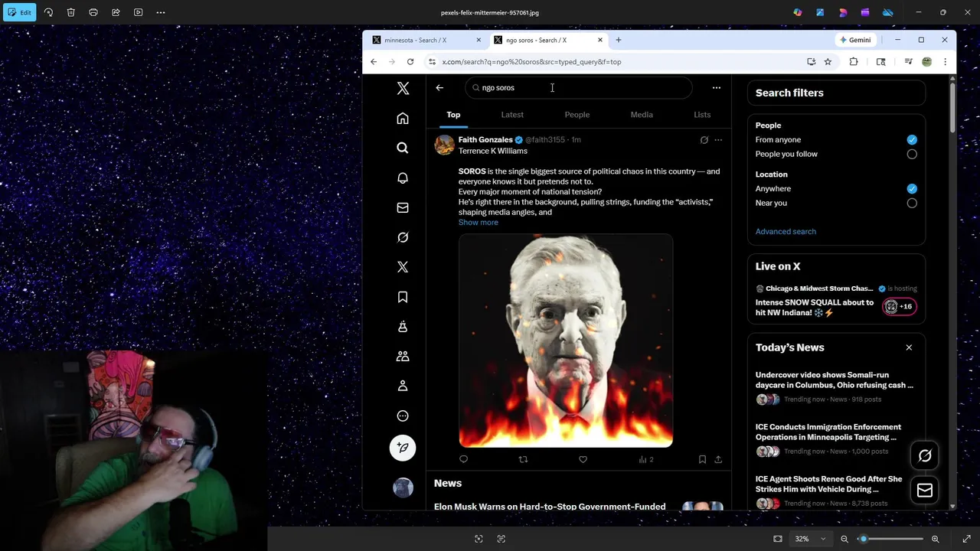This screenshot has width=980, height=551.
Task: Go to X Home
Action: pyautogui.click(x=403, y=119)
